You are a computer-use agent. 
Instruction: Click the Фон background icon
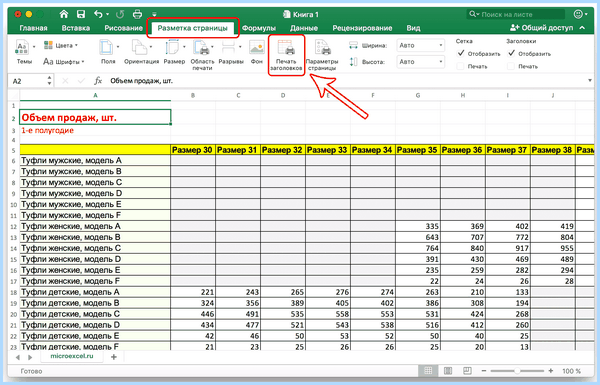click(x=257, y=47)
